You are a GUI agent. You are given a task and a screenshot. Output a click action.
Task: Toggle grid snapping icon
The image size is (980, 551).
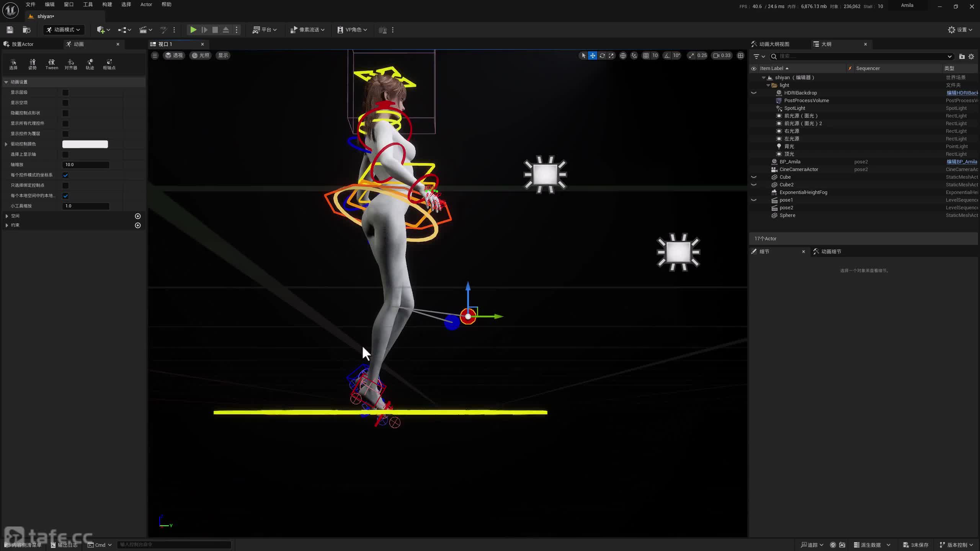[x=646, y=55]
